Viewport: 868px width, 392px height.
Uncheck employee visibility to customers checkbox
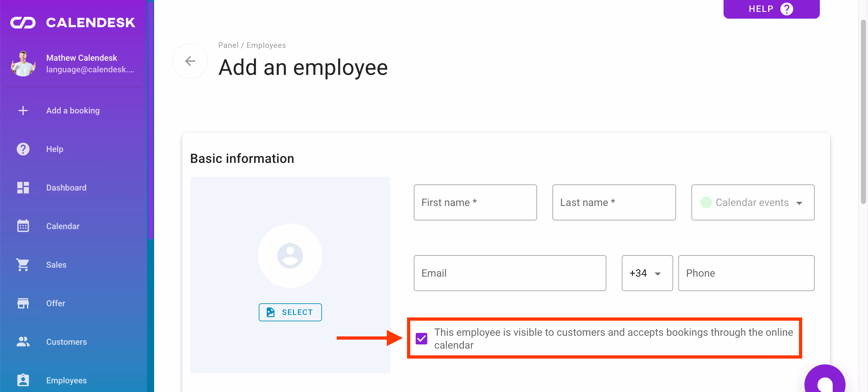pos(421,338)
